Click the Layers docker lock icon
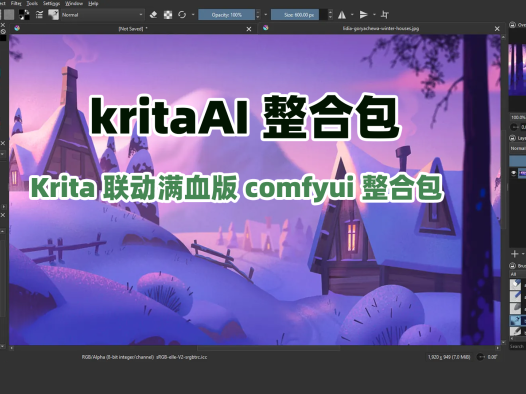526x394 pixels. [x=512, y=138]
